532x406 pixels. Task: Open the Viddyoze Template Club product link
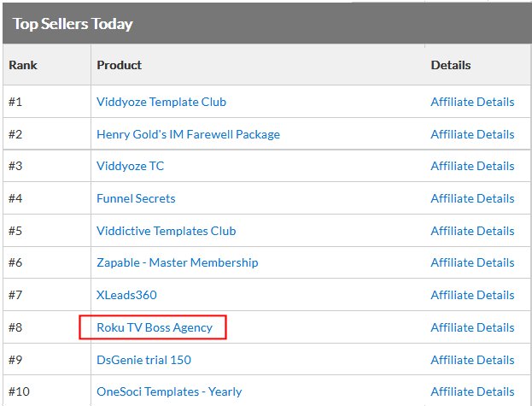click(161, 102)
